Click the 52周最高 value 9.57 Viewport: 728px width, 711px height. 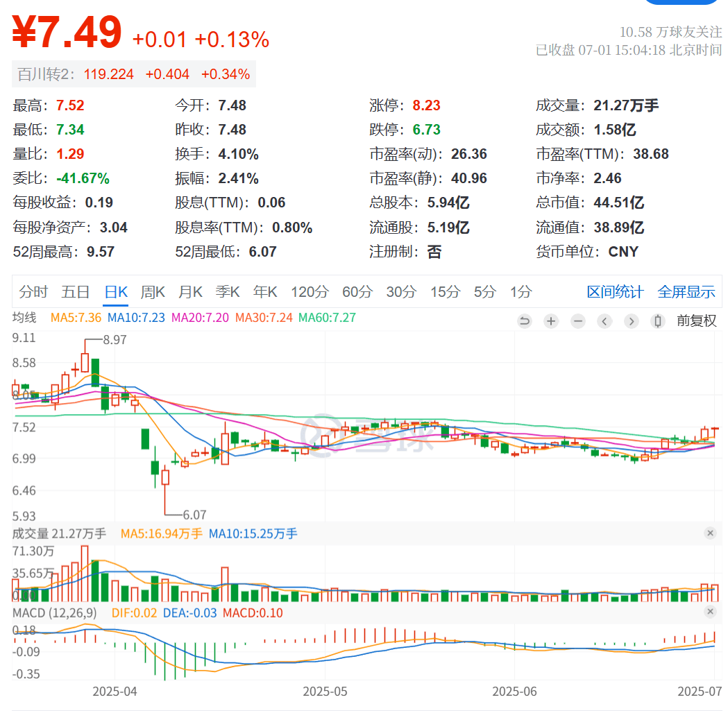[101, 252]
